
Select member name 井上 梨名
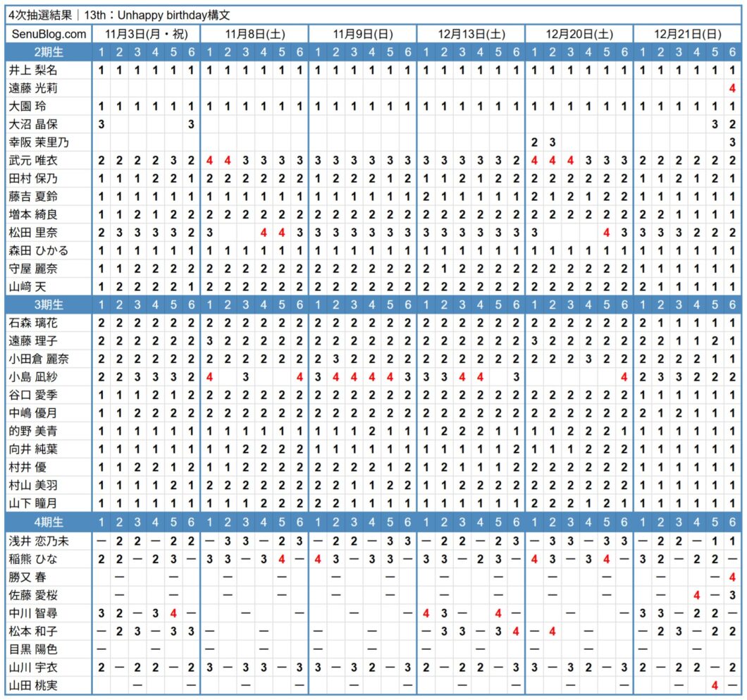[x=33, y=70]
